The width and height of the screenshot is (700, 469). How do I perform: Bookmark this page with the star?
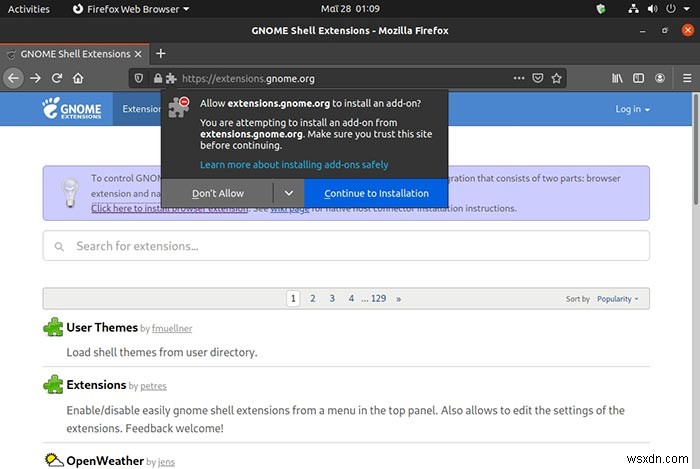pyautogui.click(x=556, y=79)
